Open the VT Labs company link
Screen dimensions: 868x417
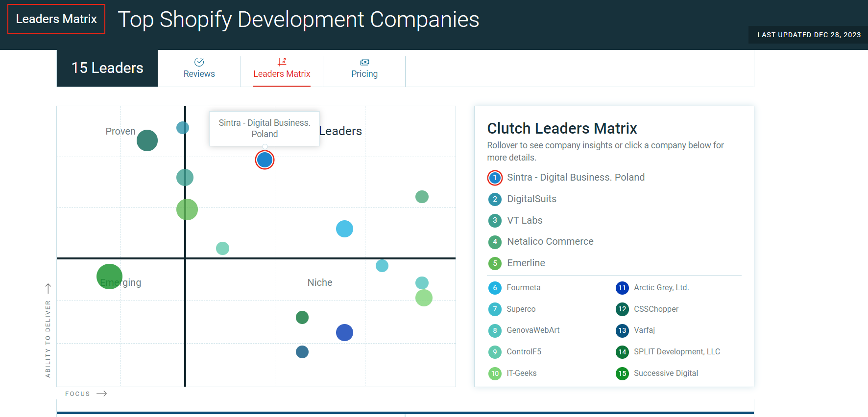point(525,220)
